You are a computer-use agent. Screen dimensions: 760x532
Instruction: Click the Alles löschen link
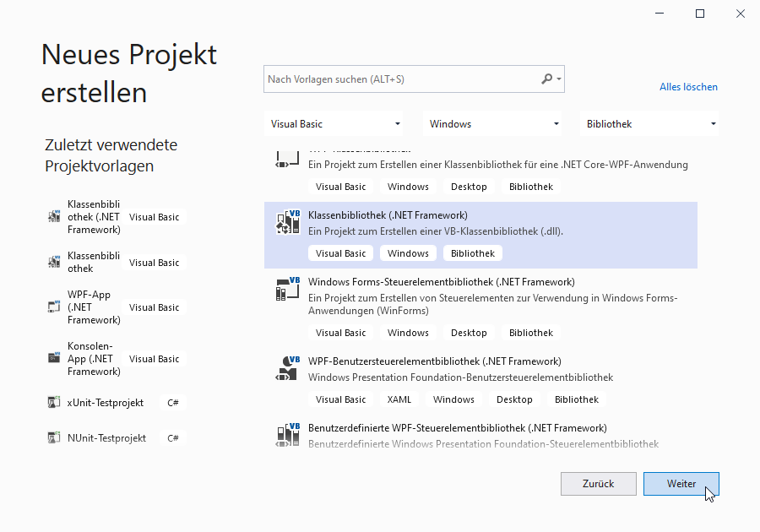coord(688,86)
